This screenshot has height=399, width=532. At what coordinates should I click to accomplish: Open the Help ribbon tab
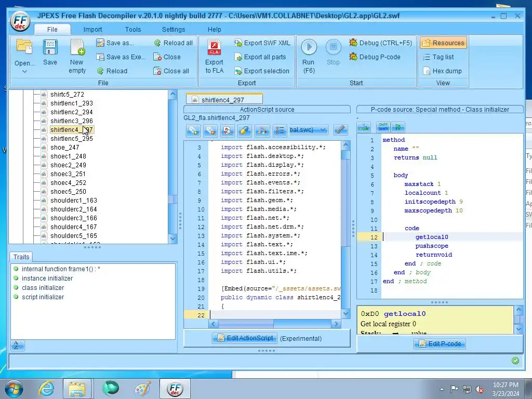(215, 30)
